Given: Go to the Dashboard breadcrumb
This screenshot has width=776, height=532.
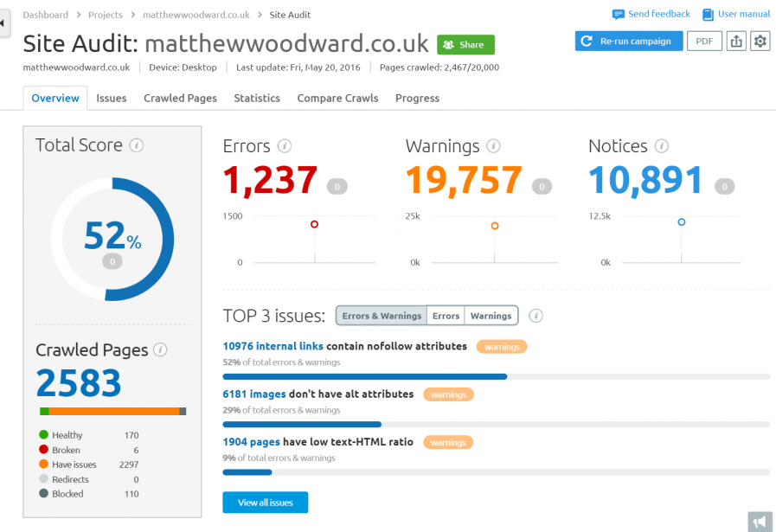Looking at the screenshot, I should point(46,15).
